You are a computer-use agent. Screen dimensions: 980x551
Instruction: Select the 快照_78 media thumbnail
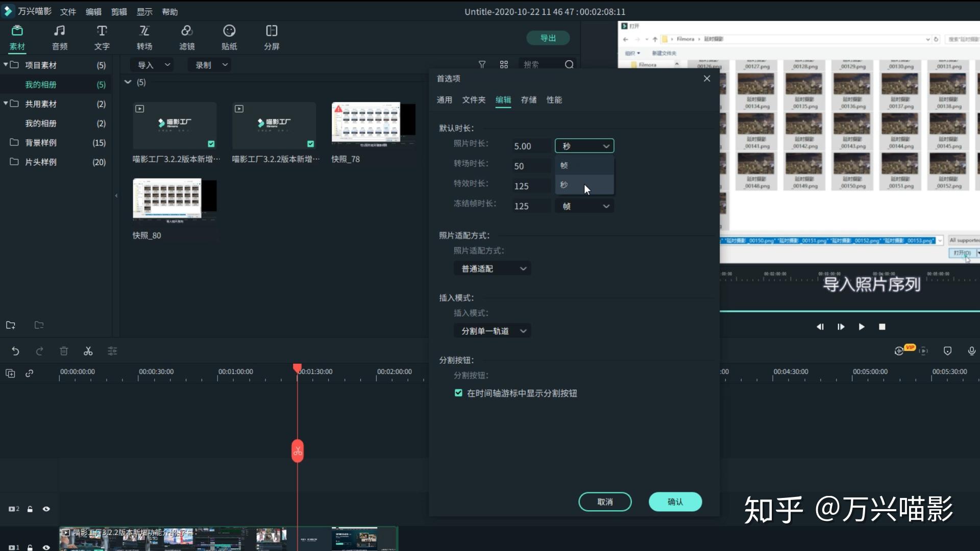coord(373,125)
